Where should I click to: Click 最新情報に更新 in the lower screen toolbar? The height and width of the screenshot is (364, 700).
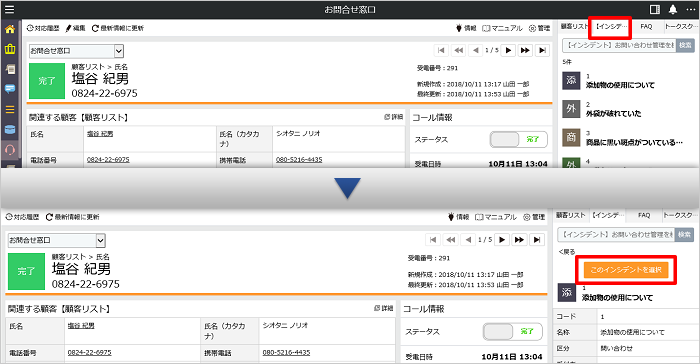pyautogui.click(x=73, y=217)
